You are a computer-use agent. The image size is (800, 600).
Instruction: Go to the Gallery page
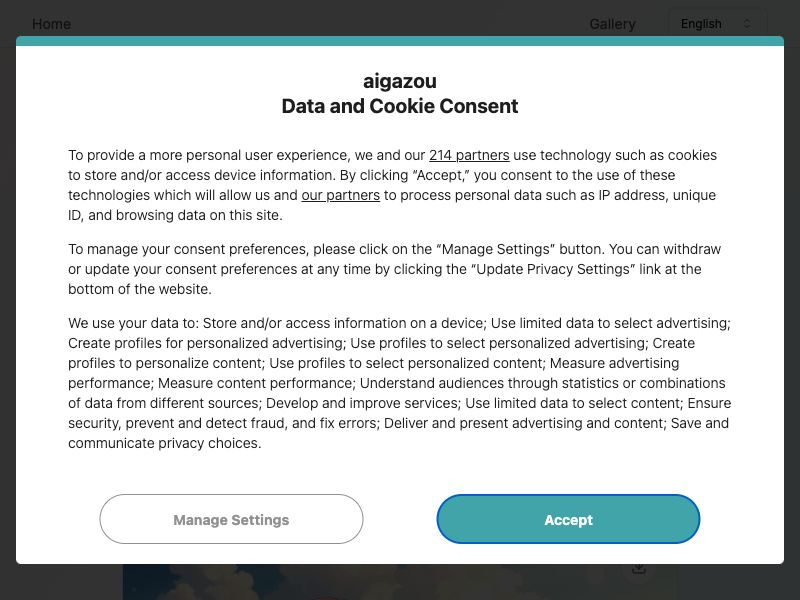pos(612,24)
